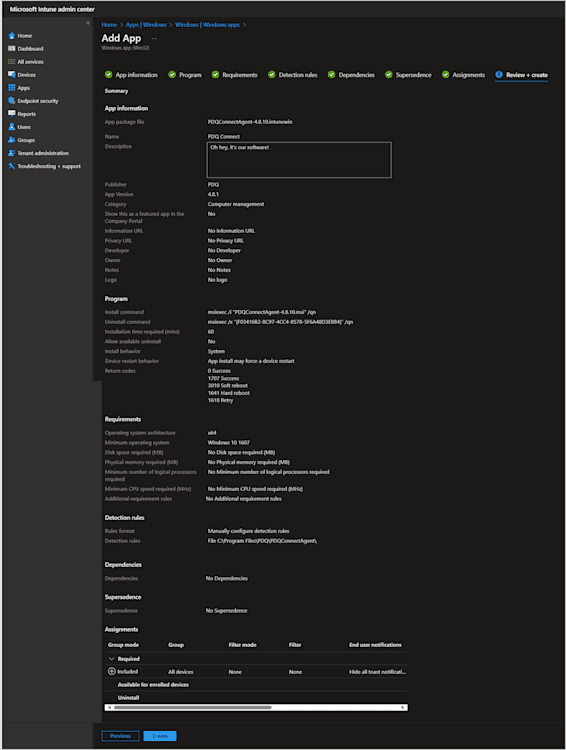Click the Home icon in sidebar
This screenshot has width=566, height=750.
click(x=11, y=36)
